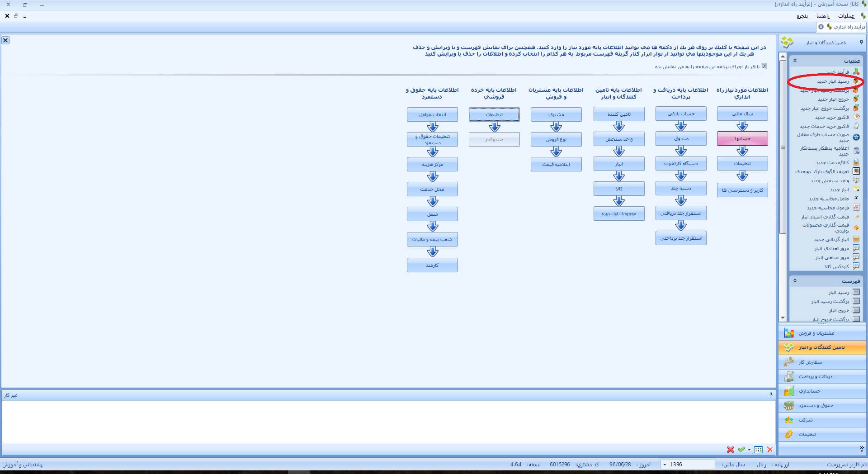Expand the navigation pane overflow chevron
Viewport: 868px width, 474px height.
[x=862, y=449]
